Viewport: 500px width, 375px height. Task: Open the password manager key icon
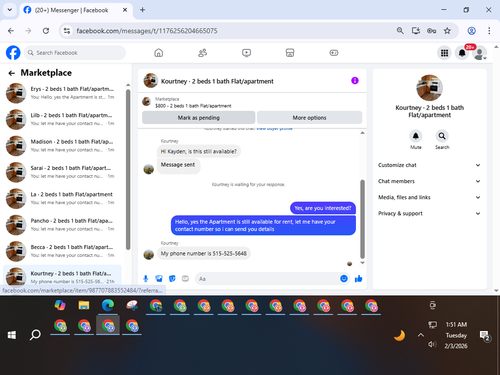coord(431,31)
